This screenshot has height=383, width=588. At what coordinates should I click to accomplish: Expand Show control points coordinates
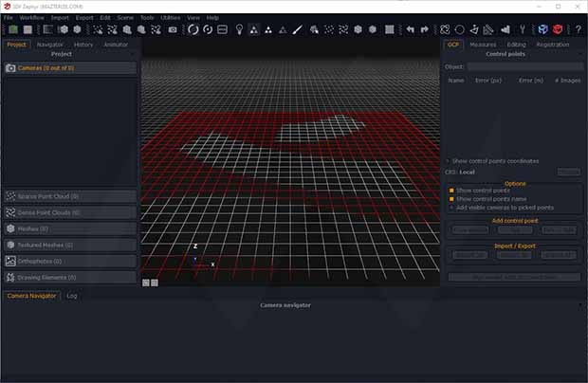(x=448, y=161)
